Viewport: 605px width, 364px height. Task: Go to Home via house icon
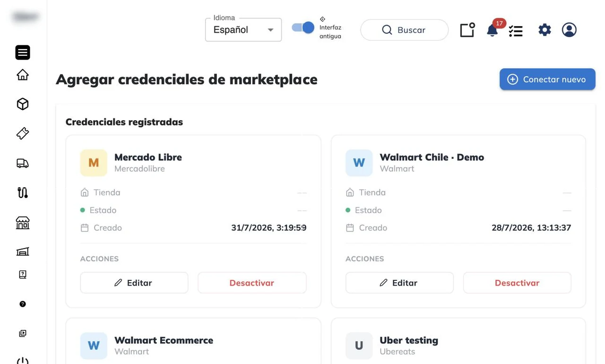tap(23, 75)
